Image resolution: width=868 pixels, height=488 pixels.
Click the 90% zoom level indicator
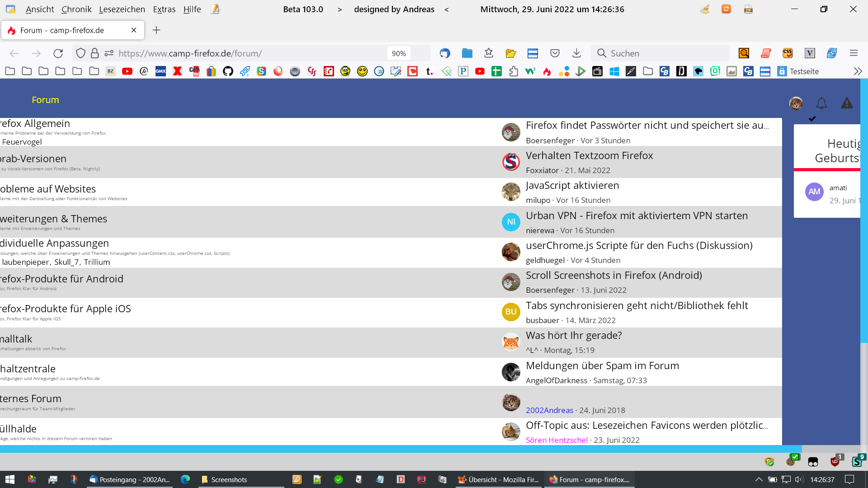398,53
